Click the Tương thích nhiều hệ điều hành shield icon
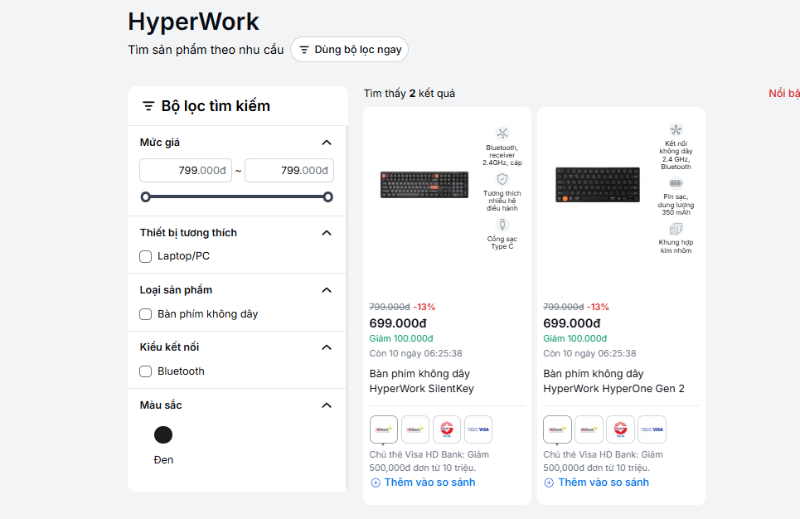Viewport: 800px width, 519px height. pos(503,179)
